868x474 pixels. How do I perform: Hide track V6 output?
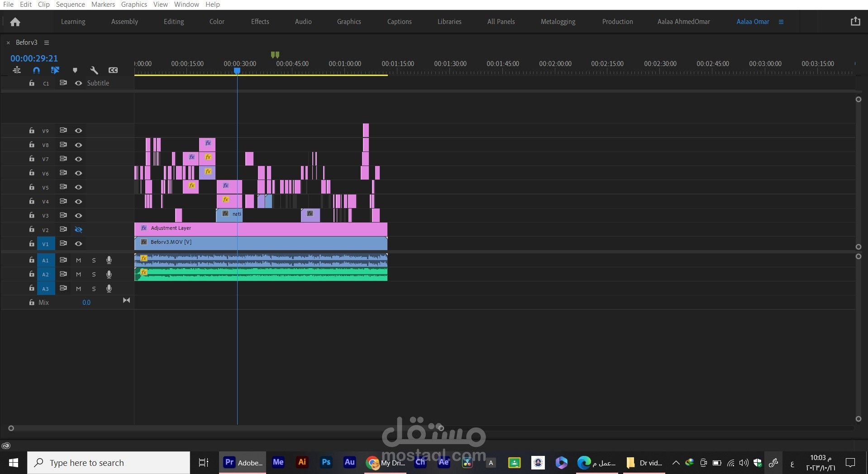click(78, 173)
